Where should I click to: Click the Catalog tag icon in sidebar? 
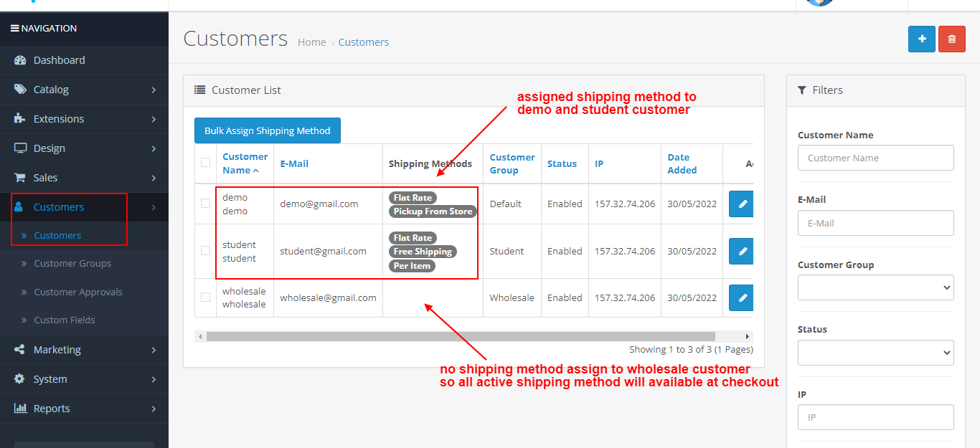(x=19, y=90)
